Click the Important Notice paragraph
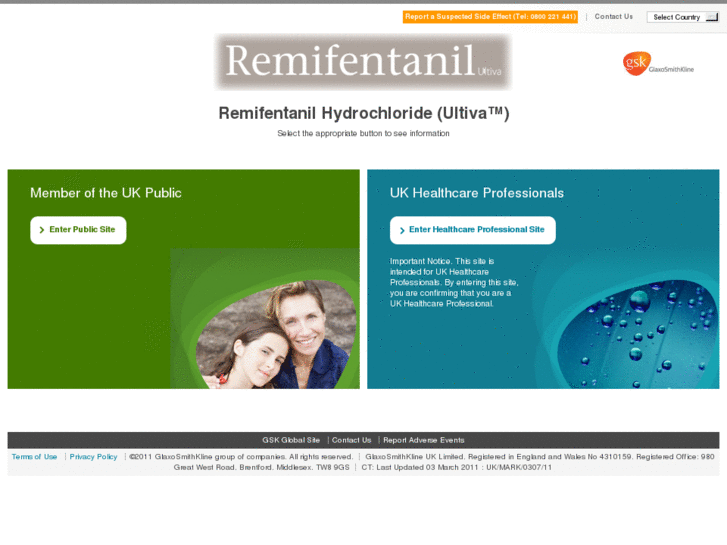The width and height of the screenshot is (727, 545). click(454, 282)
